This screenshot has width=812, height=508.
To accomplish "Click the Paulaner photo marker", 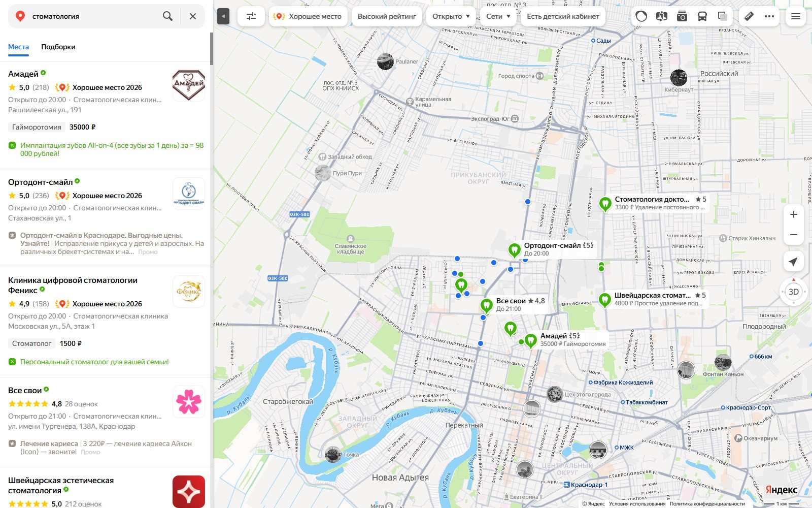I will [x=385, y=61].
